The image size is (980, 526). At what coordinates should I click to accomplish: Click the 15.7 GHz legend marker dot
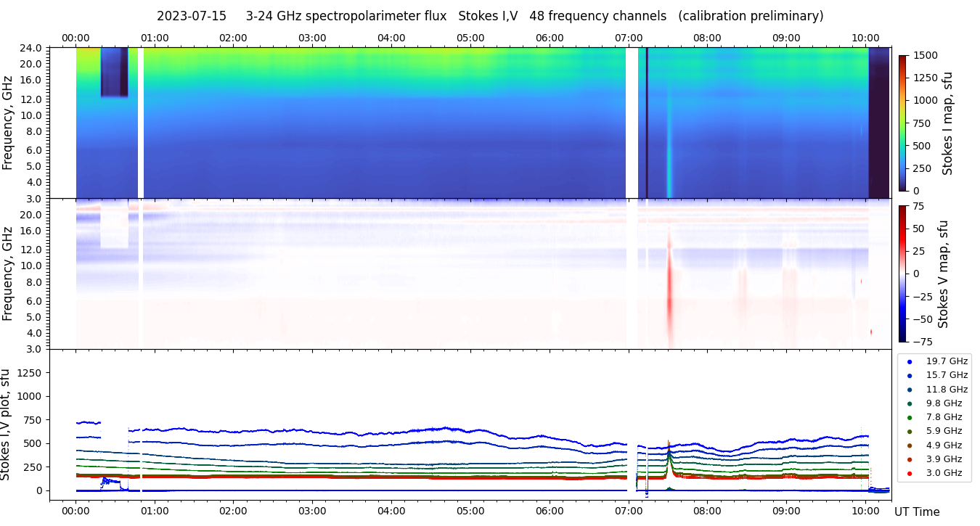pos(910,375)
